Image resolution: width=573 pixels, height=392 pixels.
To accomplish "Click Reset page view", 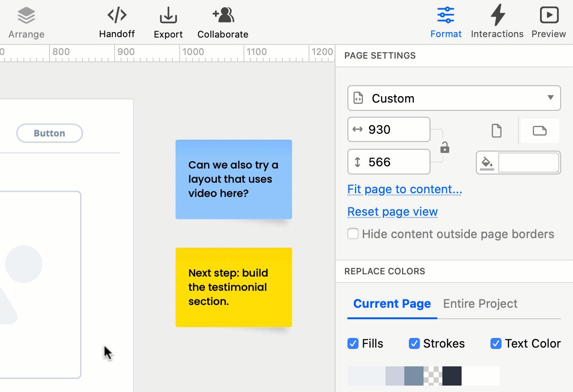I will pyautogui.click(x=392, y=212).
